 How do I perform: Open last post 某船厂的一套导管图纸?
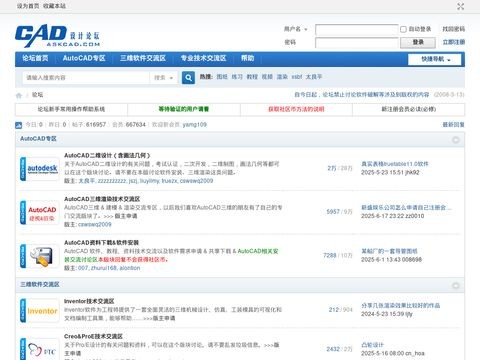click(x=389, y=251)
